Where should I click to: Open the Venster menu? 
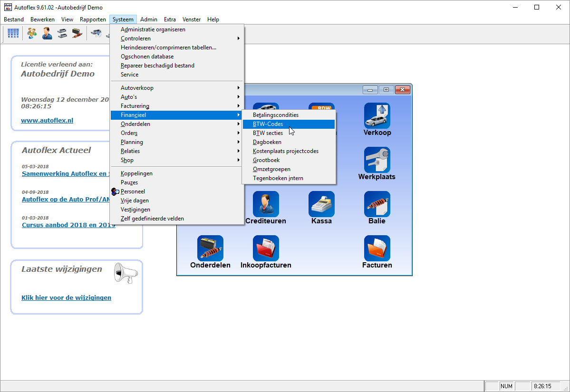pos(192,19)
